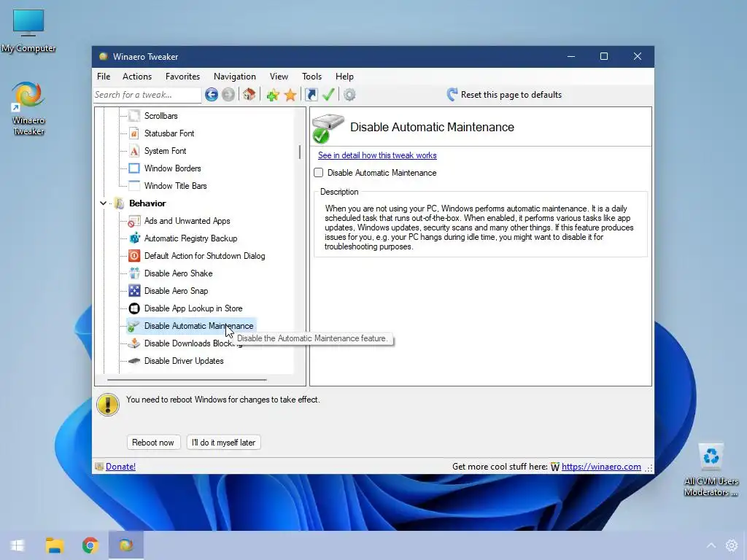Open the Home page icon in toolbar
The image size is (747, 560).
pyautogui.click(x=249, y=94)
